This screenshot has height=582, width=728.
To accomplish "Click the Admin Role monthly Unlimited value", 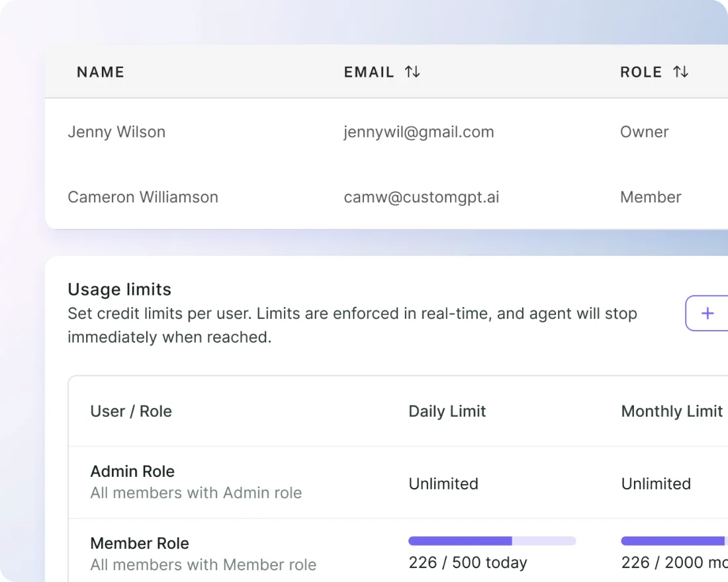I will pos(656,483).
